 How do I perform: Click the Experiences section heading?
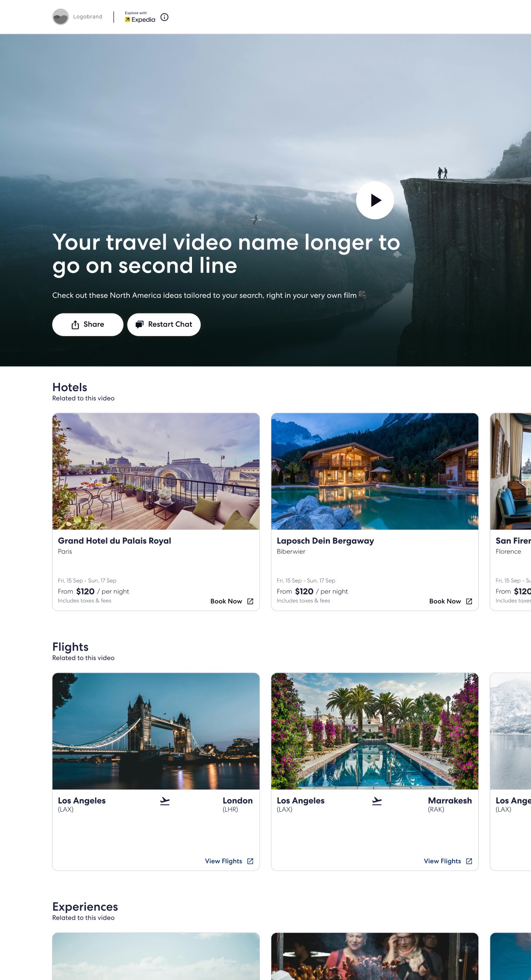(85, 907)
